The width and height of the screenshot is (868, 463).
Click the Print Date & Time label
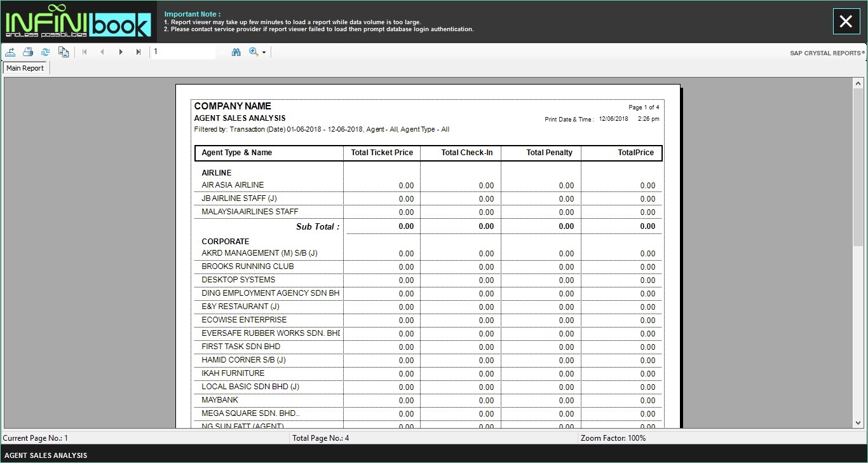tap(569, 120)
